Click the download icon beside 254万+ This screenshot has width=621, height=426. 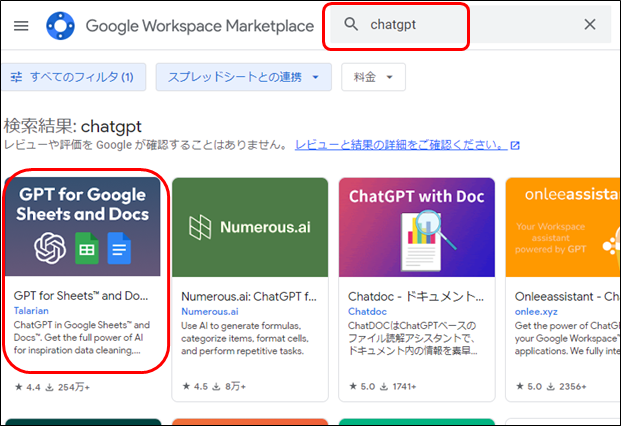click(49, 387)
